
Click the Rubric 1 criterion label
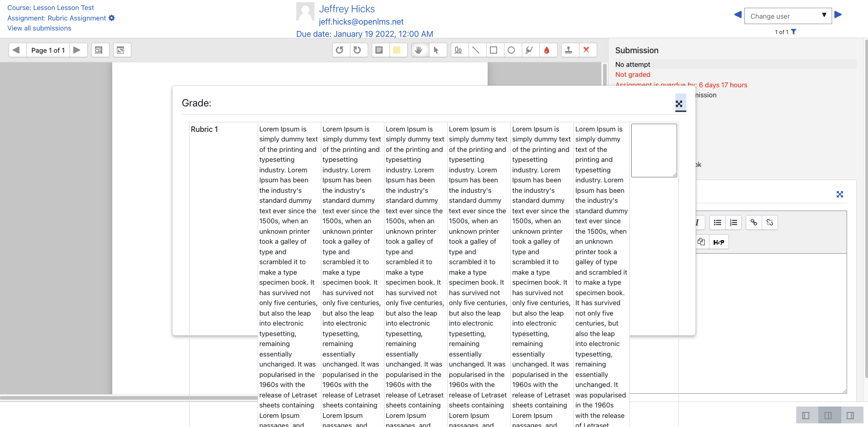(x=205, y=129)
